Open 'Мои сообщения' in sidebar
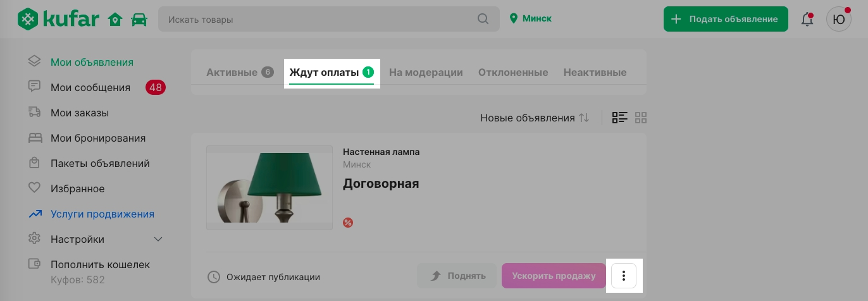Viewport: 868px width, 301px height. pos(90,87)
